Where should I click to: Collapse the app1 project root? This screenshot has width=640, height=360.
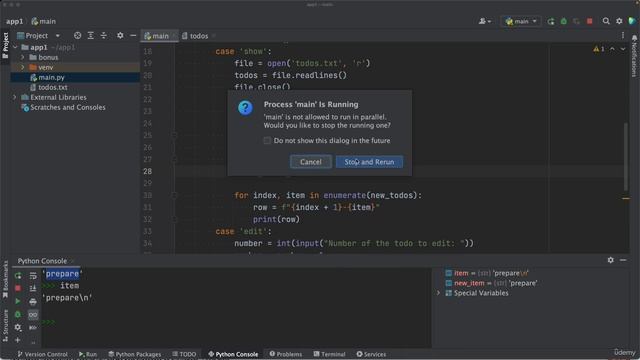click(16, 47)
